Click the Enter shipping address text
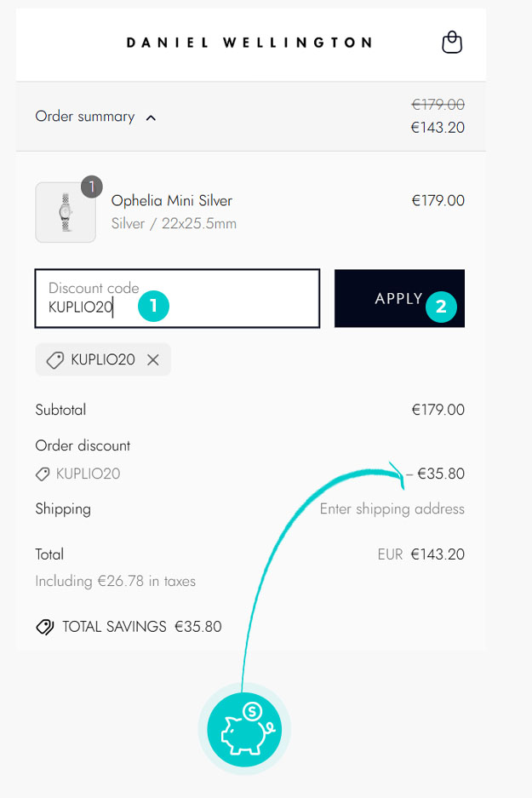 click(x=392, y=509)
